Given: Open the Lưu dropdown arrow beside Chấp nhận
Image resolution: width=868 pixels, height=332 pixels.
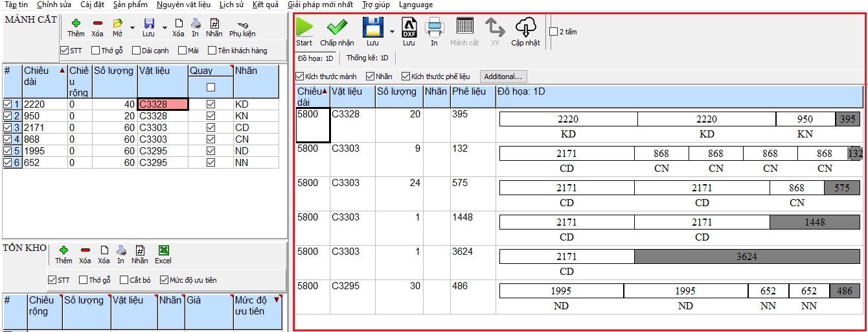Looking at the screenshot, I should pos(391,31).
